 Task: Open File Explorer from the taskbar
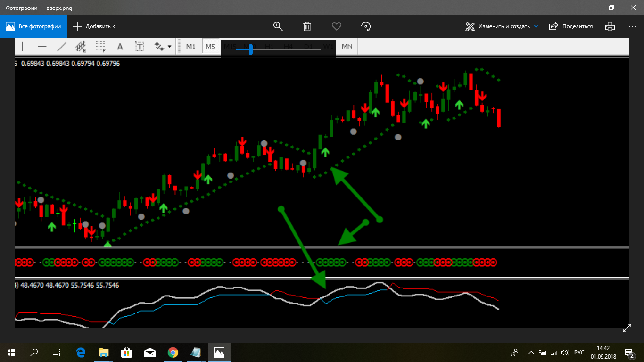(x=103, y=353)
